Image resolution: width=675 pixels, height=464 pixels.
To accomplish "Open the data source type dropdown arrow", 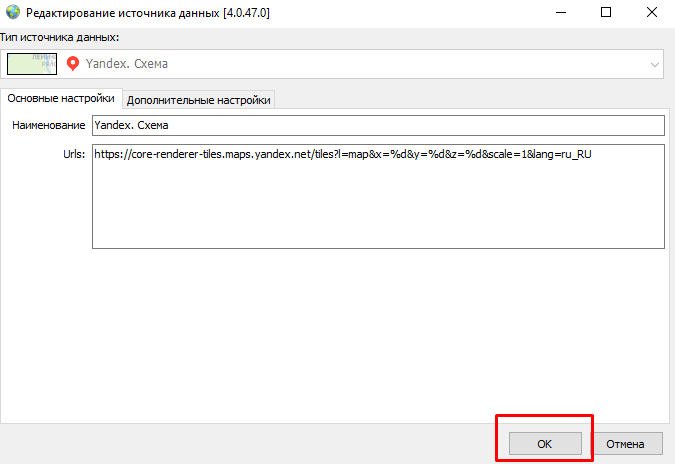I will coord(654,65).
